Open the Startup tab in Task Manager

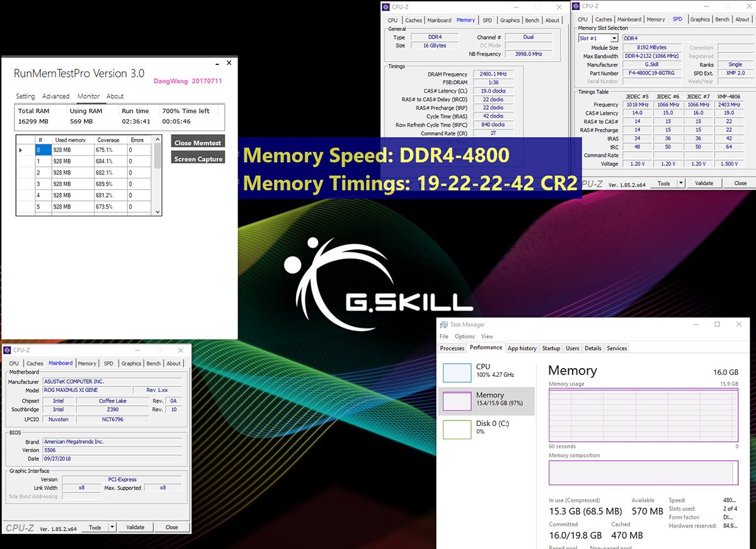click(551, 348)
